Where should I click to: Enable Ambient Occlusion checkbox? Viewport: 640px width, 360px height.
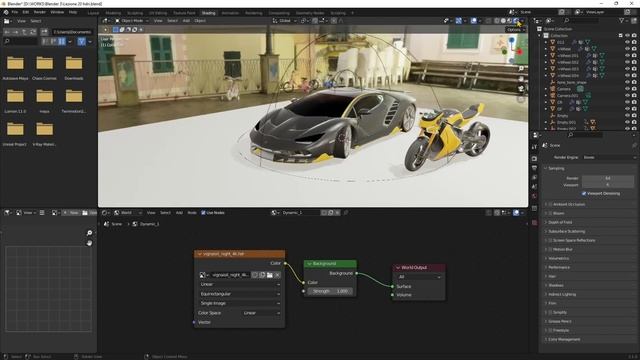pos(550,204)
